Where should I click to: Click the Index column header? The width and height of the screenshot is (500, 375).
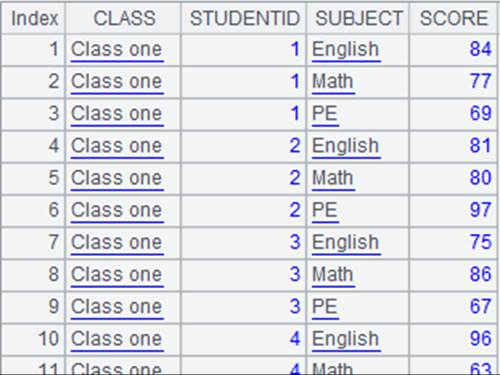point(34,18)
